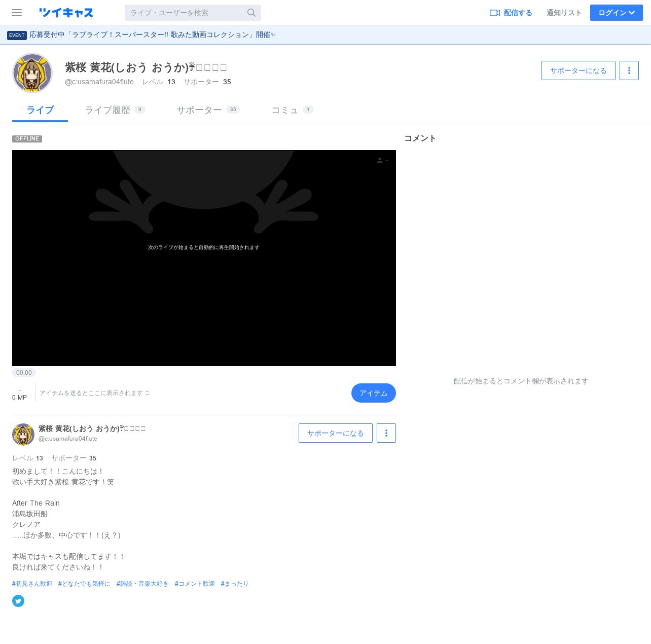
Task: Click the アイテム button
Action: point(374,393)
